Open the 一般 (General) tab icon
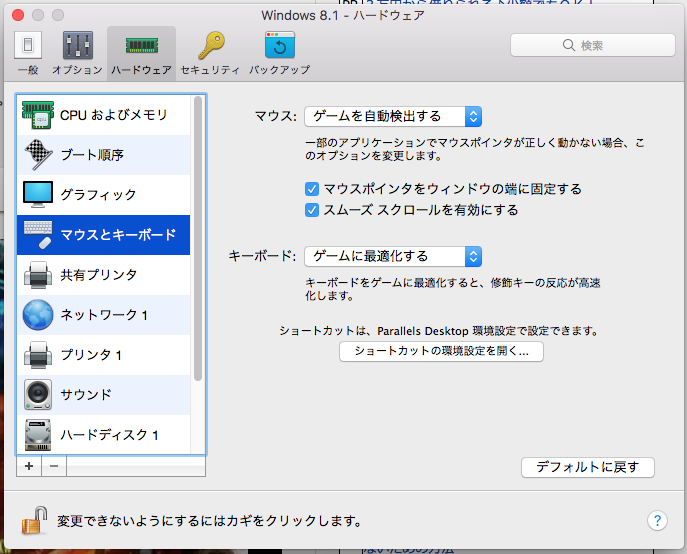The height and width of the screenshot is (554, 687). click(28, 46)
